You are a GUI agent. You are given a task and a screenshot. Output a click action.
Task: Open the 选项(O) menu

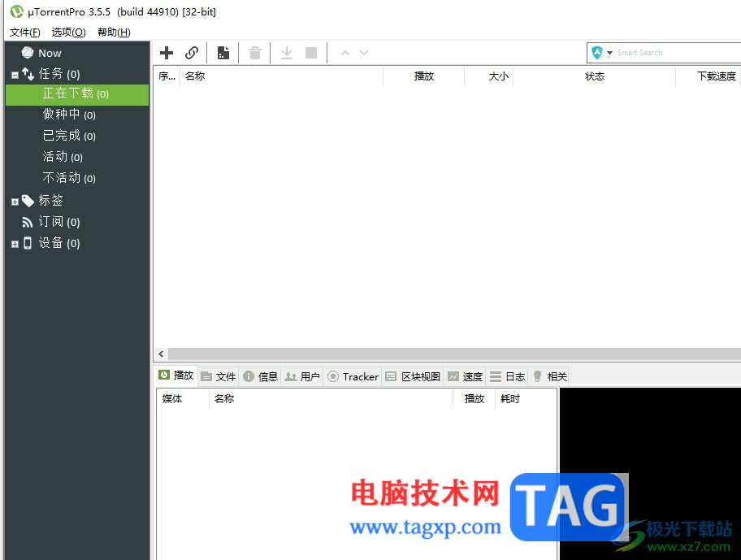[x=68, y=33]
